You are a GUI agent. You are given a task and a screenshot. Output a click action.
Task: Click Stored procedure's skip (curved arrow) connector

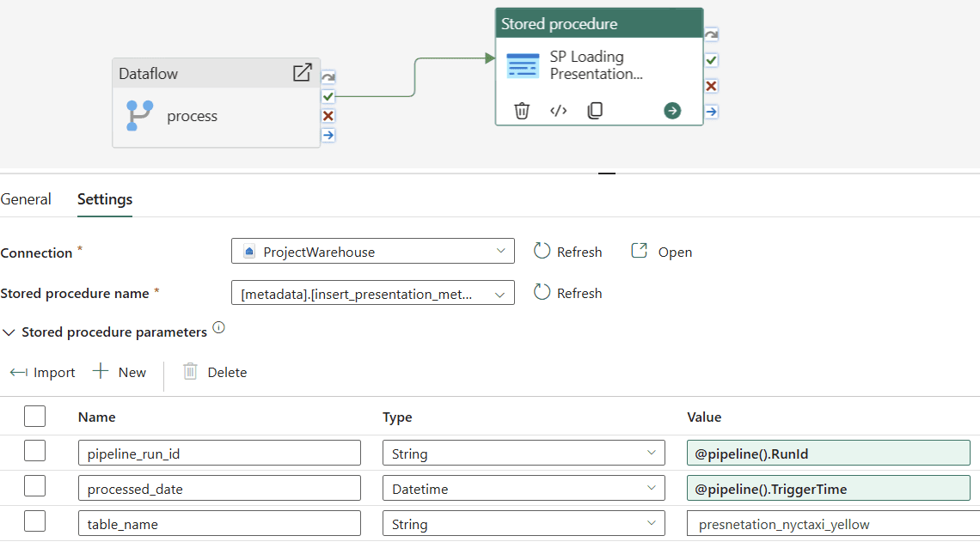711,34
